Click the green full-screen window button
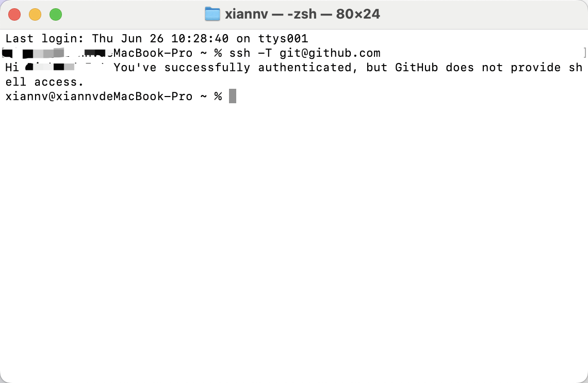 coord(56,14)
